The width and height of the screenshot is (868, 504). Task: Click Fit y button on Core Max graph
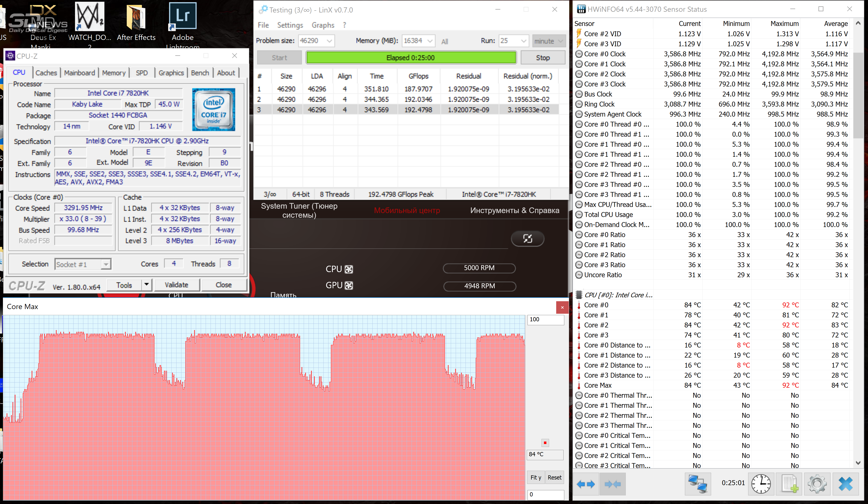[536, 477]
